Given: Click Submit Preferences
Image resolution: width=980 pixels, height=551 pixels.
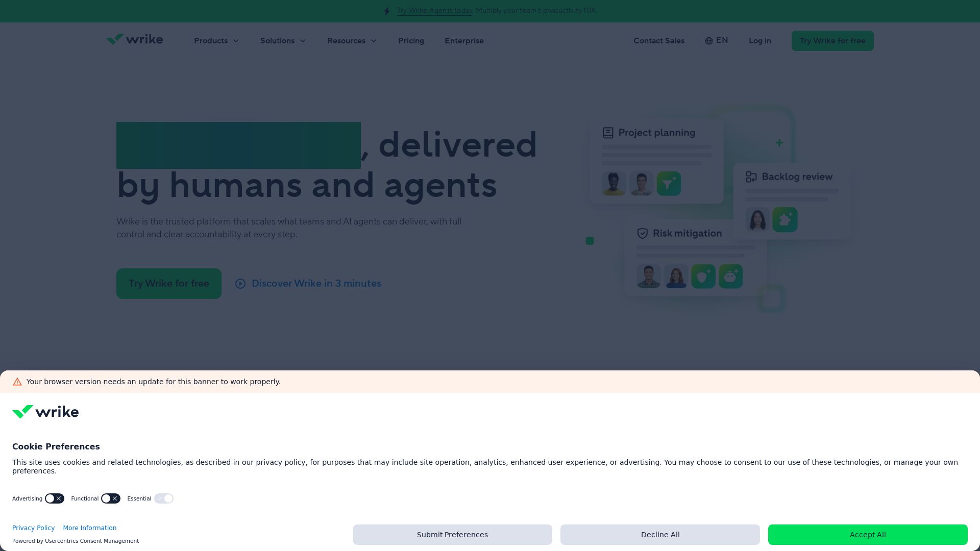Looking at the screenshot, I should pyautogui.click(x=453, y=535).
